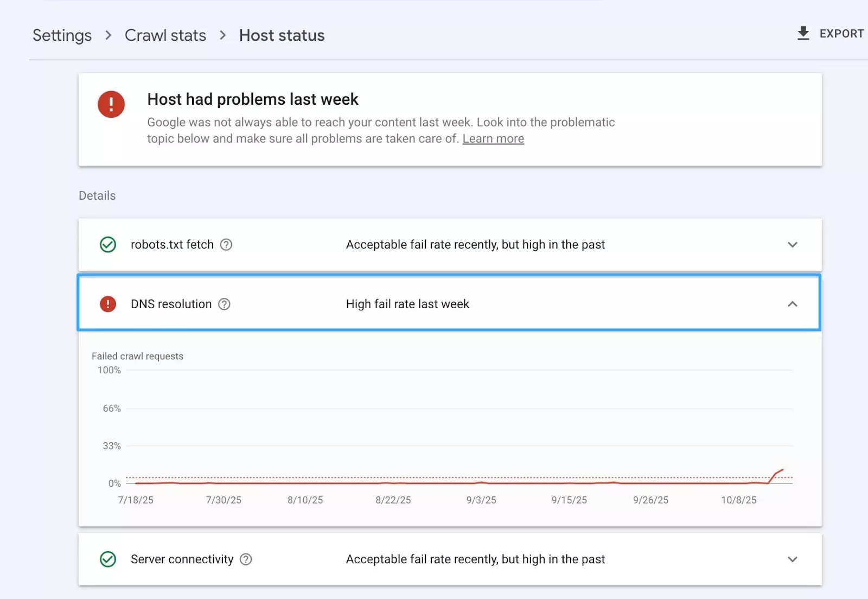Open Crawl stats from the breadcrumb

pos(165,35)
